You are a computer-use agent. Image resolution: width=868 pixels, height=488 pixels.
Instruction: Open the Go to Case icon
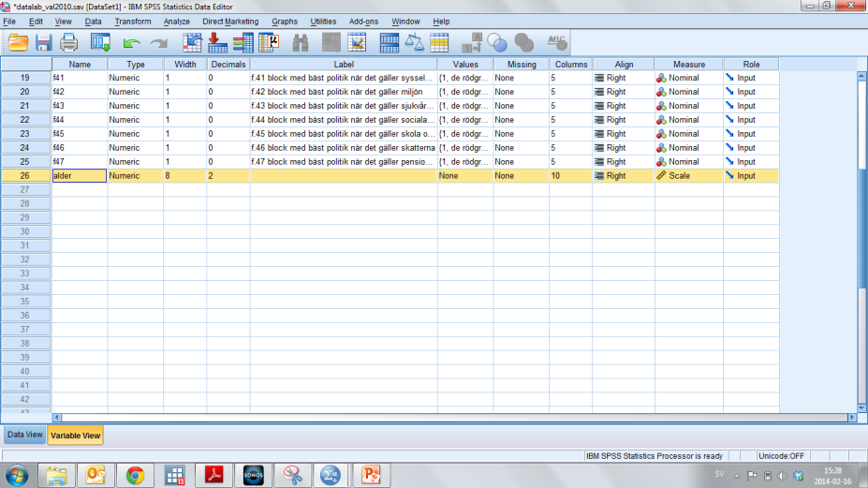click(192, 43)
